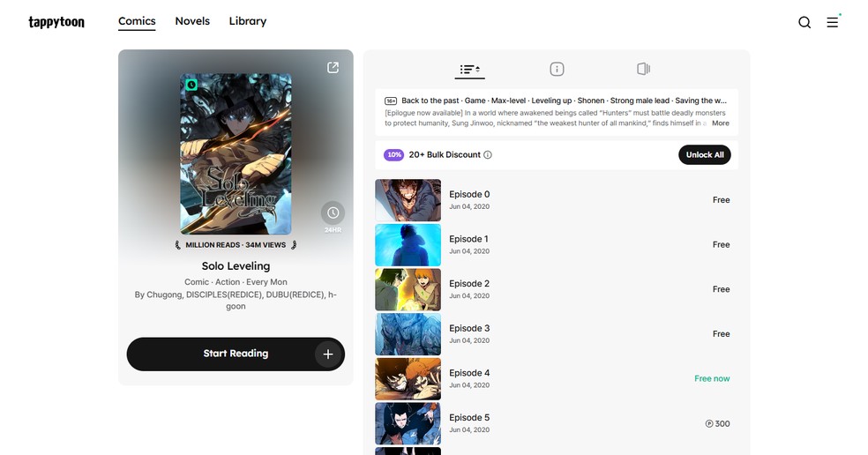This screenshot has width=868, height=455.
Task: Open Episode 0 thumbnail
Action: tap(408, 200)
